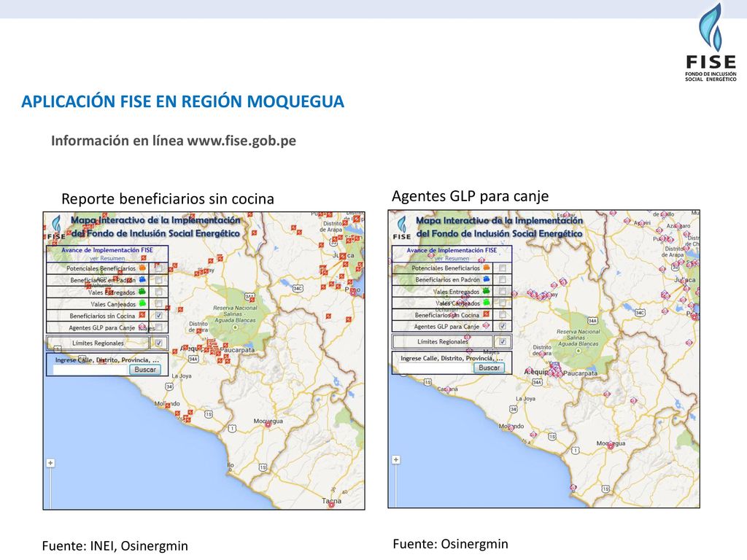Image resolution: width=747 pixels, height=560 pixels.
Task: Click the Fuente: INEI, Osinergmin caption
Action: tap(115, 545)
